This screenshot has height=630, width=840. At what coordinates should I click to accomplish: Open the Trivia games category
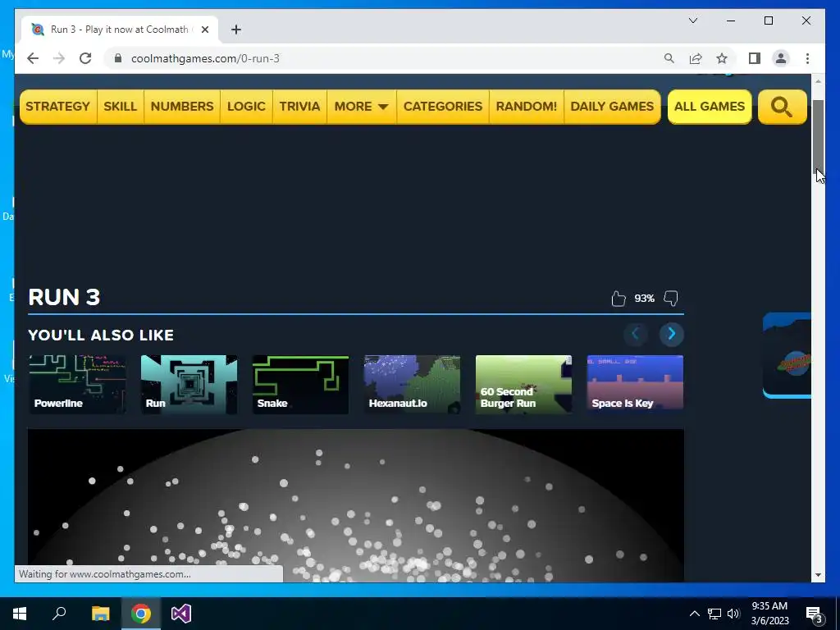tap(299, 107)
